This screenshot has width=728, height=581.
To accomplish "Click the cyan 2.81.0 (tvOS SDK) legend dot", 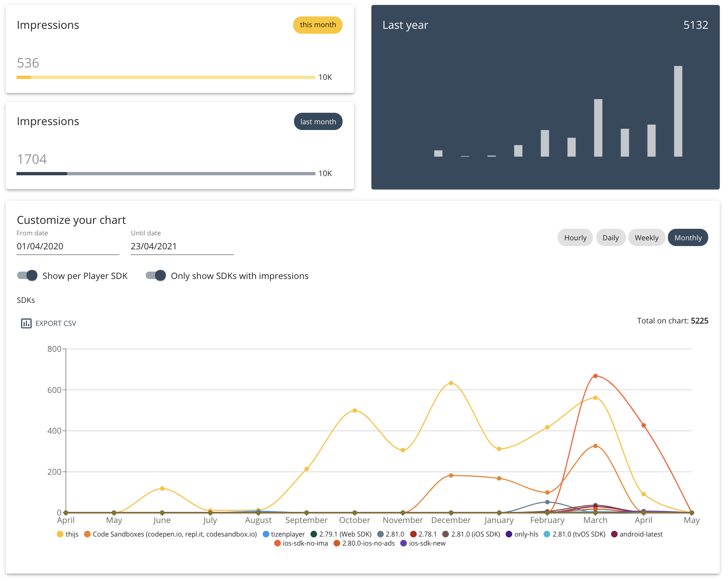I will click(546, 534).
